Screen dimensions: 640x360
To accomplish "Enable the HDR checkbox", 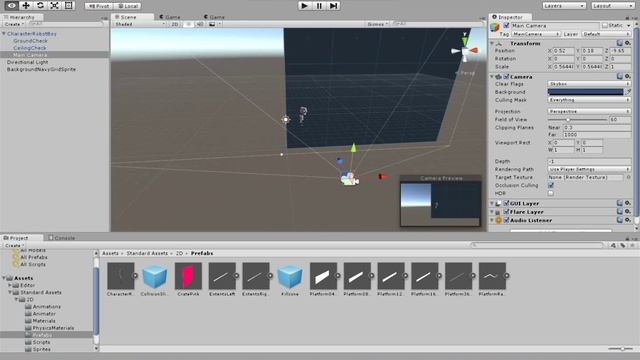I will [x=551, y=193].
